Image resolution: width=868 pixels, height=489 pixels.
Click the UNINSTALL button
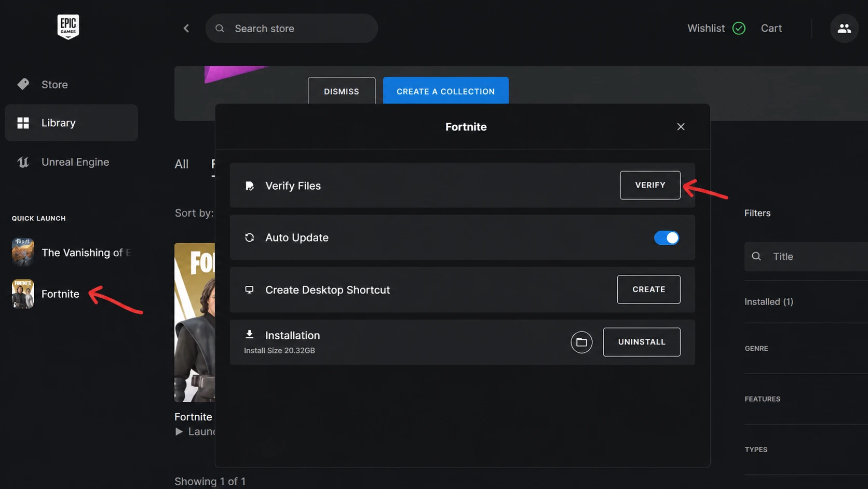pos(642,342)
